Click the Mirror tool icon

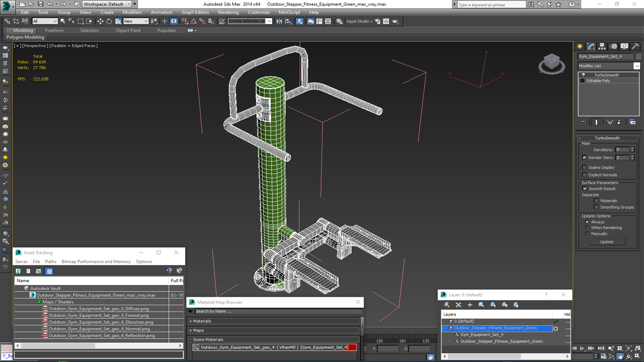tap(279, 21)
